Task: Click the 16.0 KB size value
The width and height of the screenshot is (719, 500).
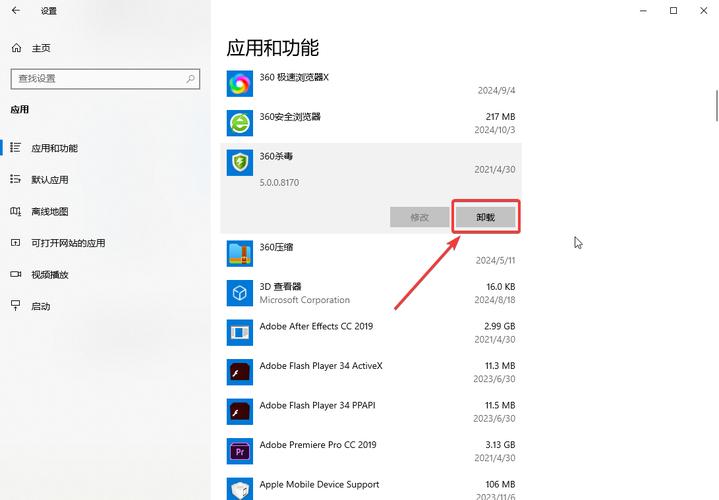Action: [x=501, y=287]
